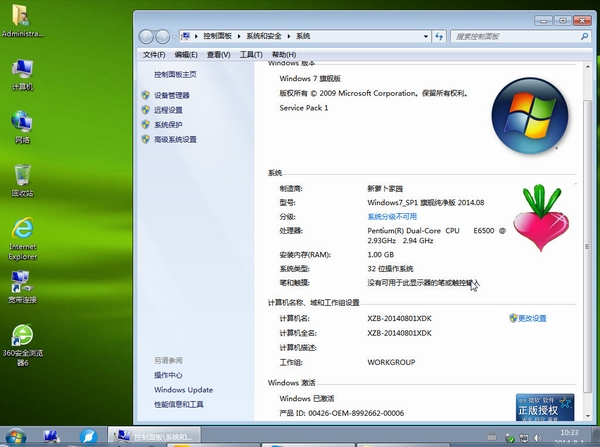
Task: Click the Windows Start orb
Action: tap(16, 436)
